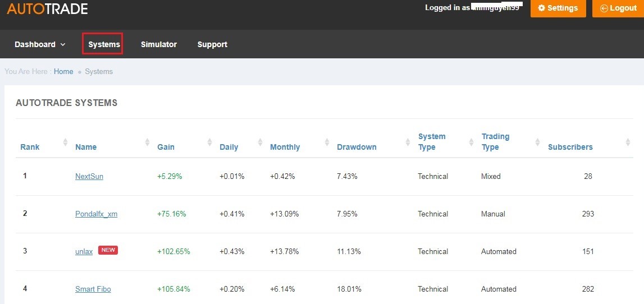Screen dimensions: 644x304
Task: Click sort arrows next to Monthly column
Action: point(327,142)
